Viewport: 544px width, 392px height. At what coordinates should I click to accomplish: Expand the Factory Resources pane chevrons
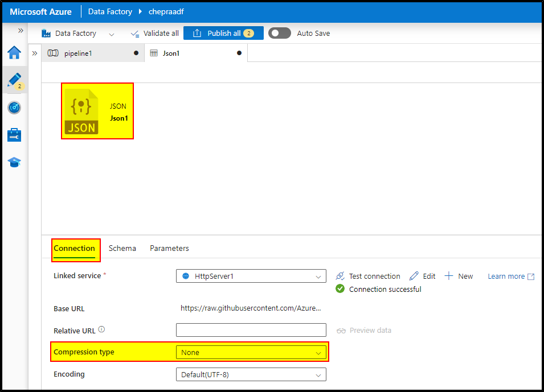coord(35,53)
